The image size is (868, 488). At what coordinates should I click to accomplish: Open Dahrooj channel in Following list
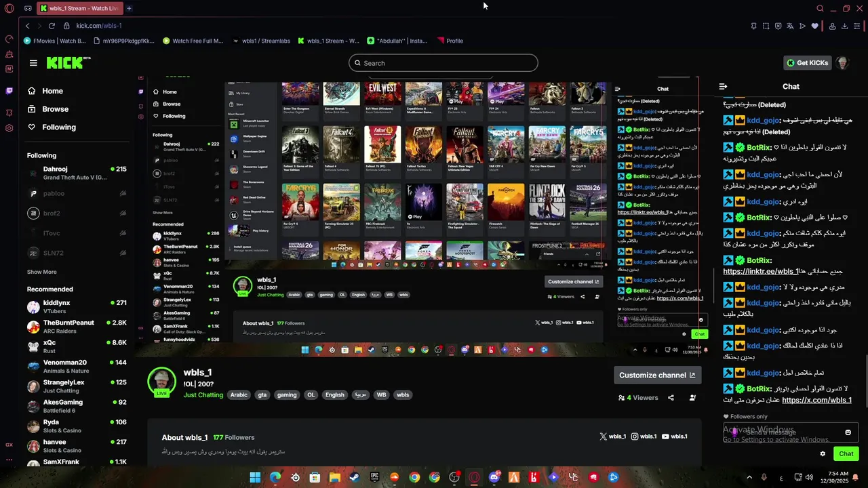(78, 174)
